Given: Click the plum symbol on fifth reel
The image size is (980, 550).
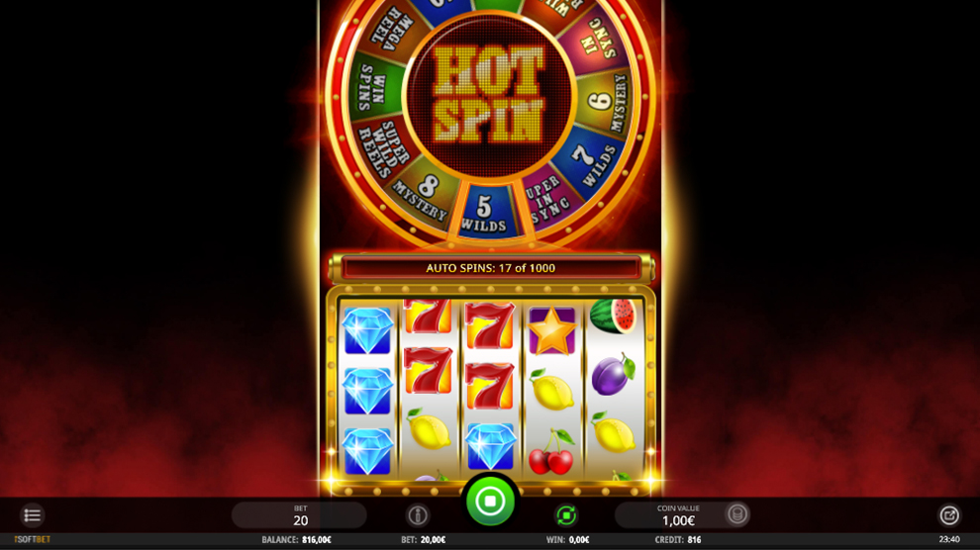Looking at the screenshot, I should pyautogui.click(x=612, y=373).
